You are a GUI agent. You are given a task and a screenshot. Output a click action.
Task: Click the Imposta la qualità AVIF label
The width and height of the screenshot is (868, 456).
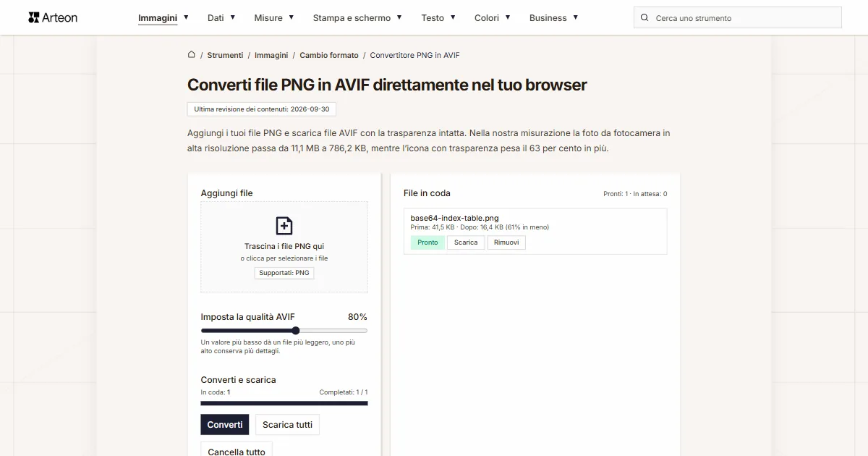coord(248,317)
